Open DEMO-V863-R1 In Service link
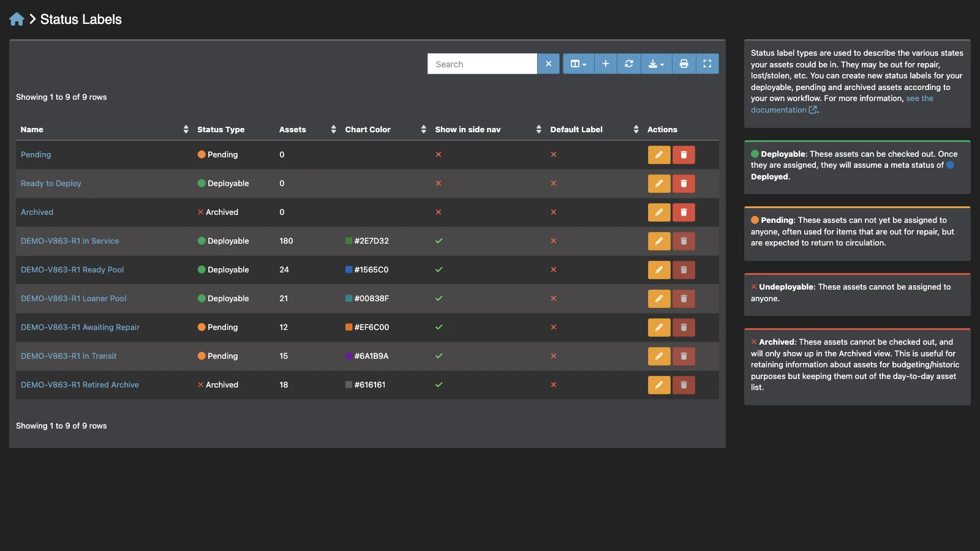Viewport: 980px width, 551px height. coord(70,241)
